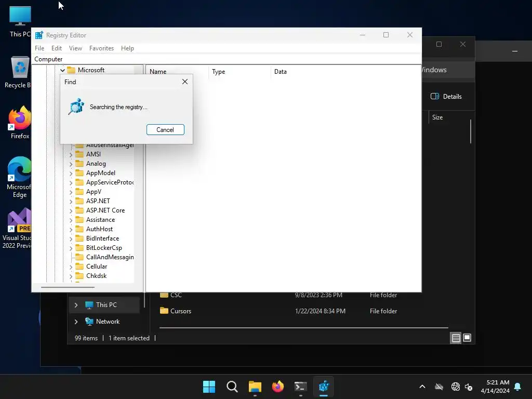Launch Microsoft Edge from desktop shortcut

pyautogui.click(x=19, y=177)
